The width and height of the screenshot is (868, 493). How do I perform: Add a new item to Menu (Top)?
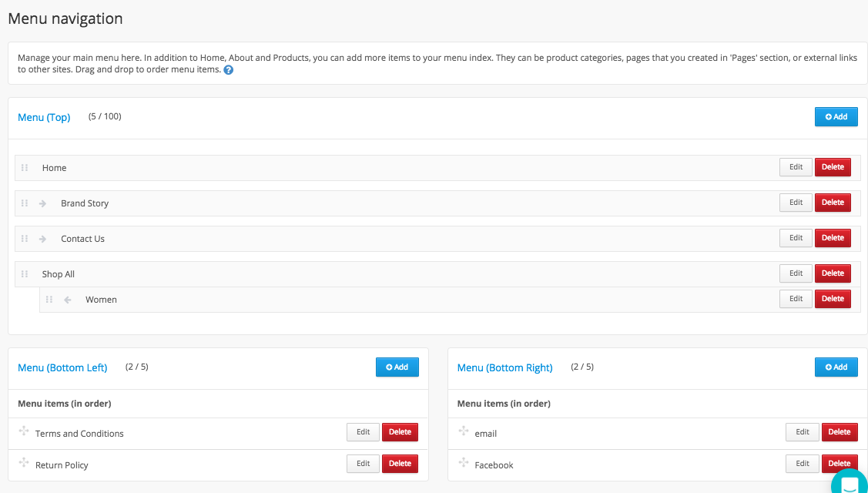pyautogui.click(x=836, y=117)
